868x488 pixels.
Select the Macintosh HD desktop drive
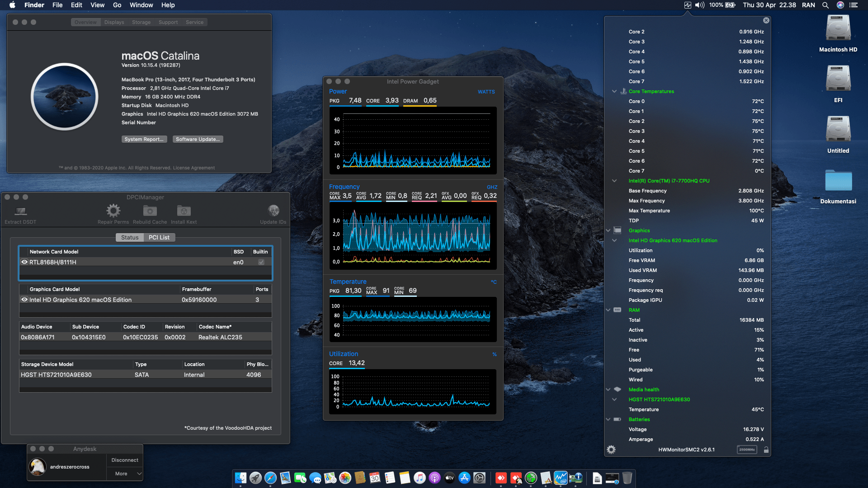coord(838,34)
